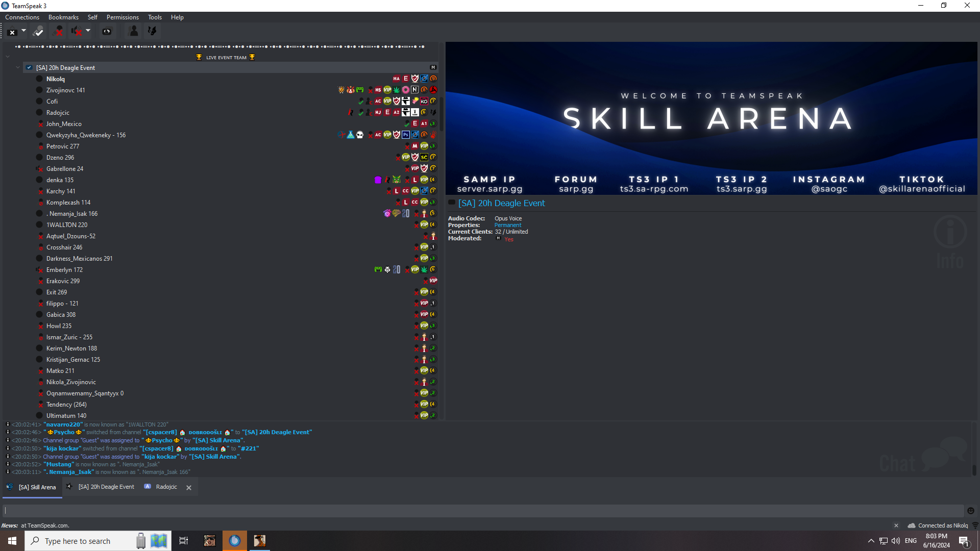Toggle the activate microphone toolbar icon
The image size is (980, 551).
pyautogui.click(x=38, y=32)
